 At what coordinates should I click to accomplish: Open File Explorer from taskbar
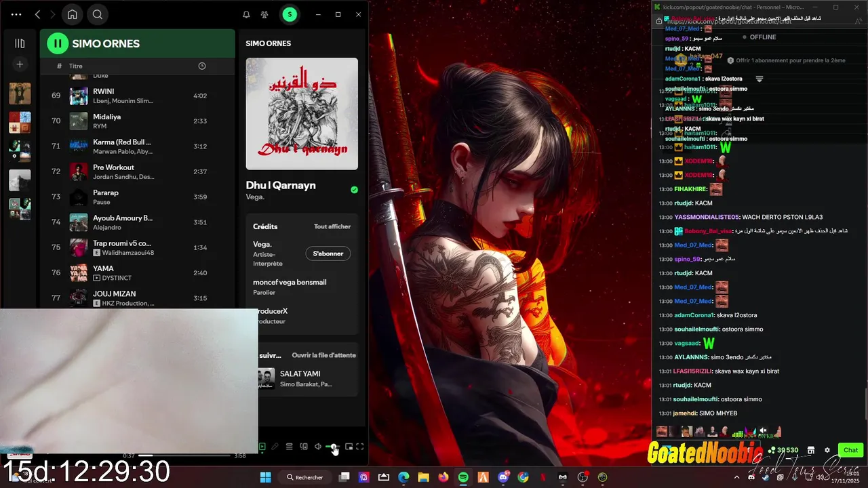click(423, 477)
